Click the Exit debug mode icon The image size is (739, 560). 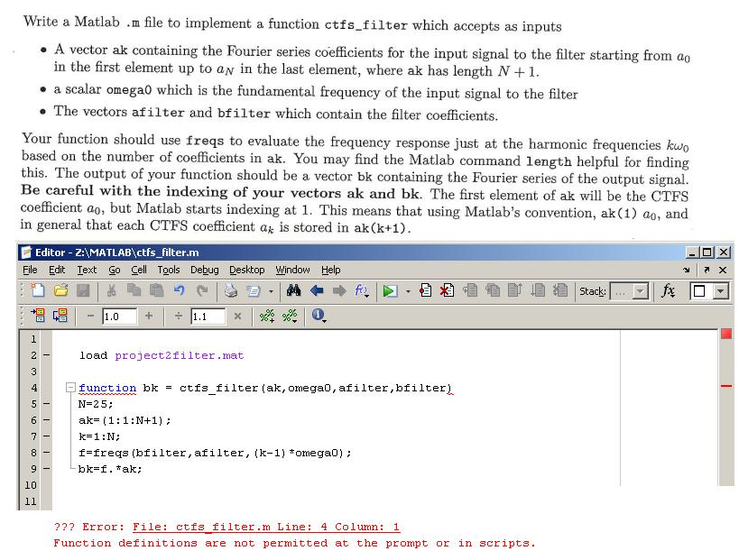[560, 290]
